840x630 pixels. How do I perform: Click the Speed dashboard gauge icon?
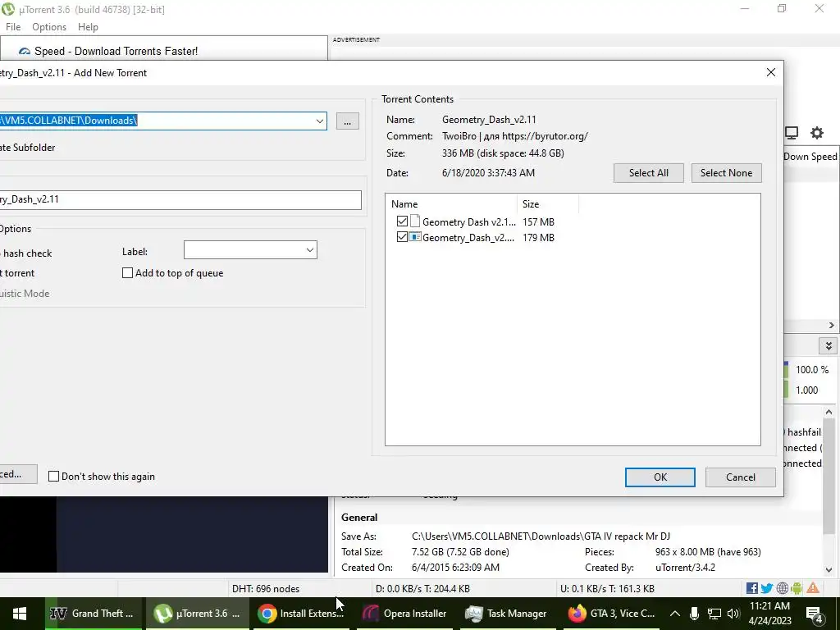[25, 52]
